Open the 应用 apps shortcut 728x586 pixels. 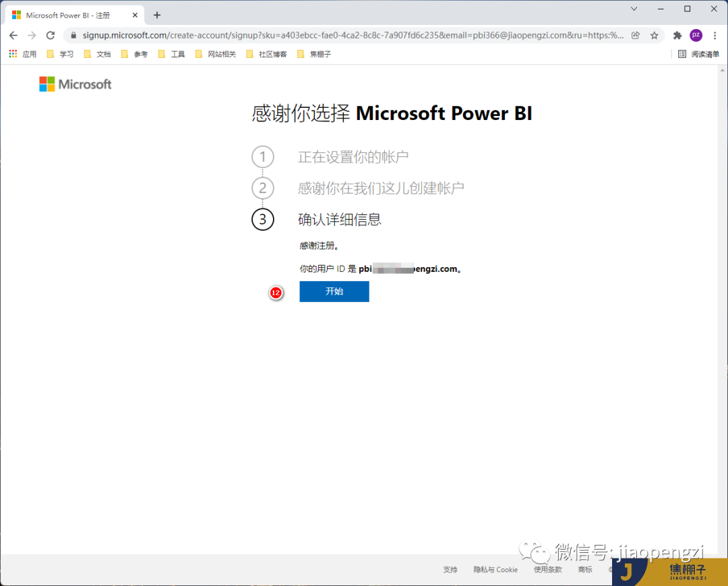(x=23, y=55)
